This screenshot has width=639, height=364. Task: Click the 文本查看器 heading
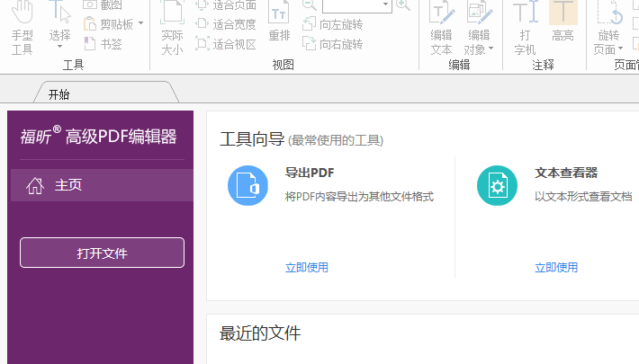(x=566, y=173)
